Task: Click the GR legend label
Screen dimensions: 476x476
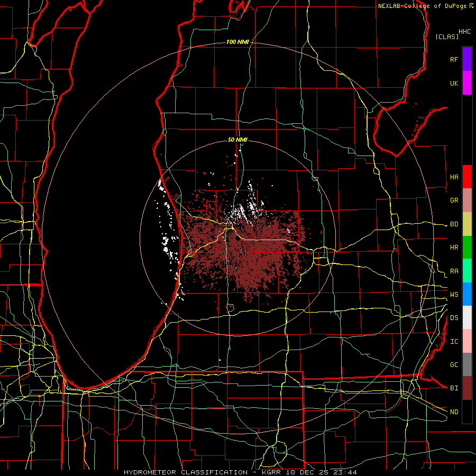Action: click(454, 200)
